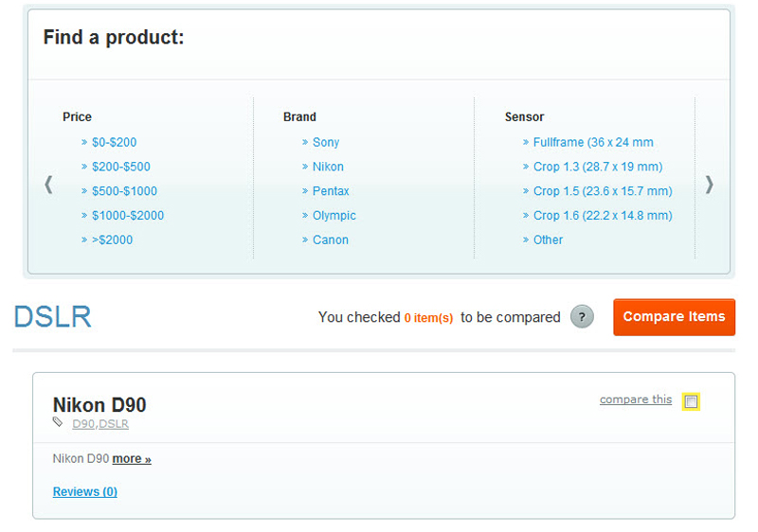Check the 'compare this' checkbox for Nikon D90
This screenshot has width=758, height=532.
(692, 401)
